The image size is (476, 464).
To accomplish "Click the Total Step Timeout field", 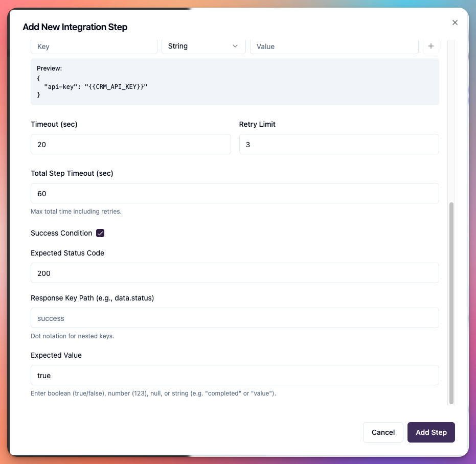I will point(235,193).
